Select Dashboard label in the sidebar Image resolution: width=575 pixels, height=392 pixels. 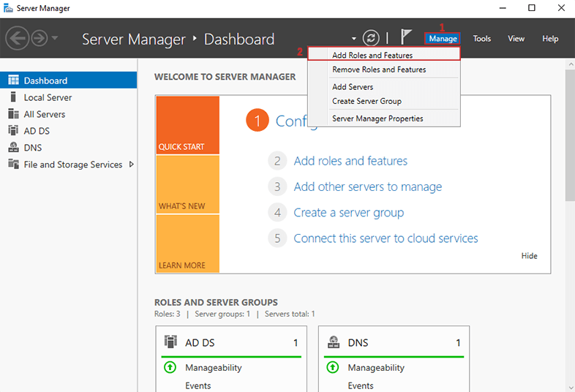tap(45, 80)
